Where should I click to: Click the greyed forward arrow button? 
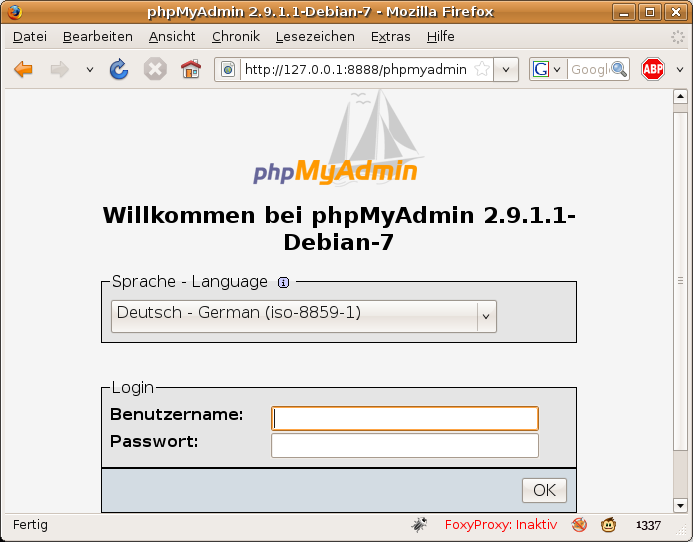(60, 69)
